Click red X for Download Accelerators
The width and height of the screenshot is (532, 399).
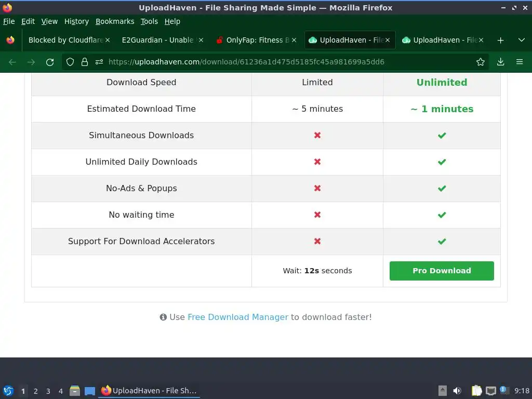pyautogui.click(x=317, y=241)
